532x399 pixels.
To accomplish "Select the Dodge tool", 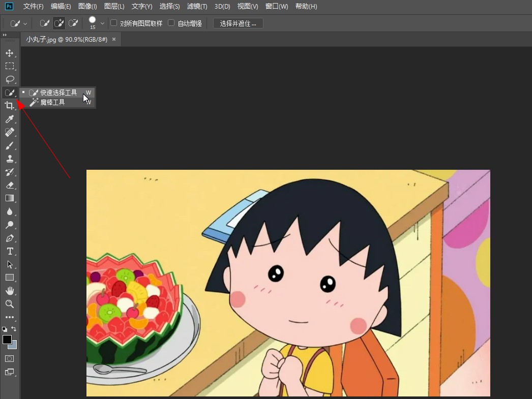I will tap(10, 225).
